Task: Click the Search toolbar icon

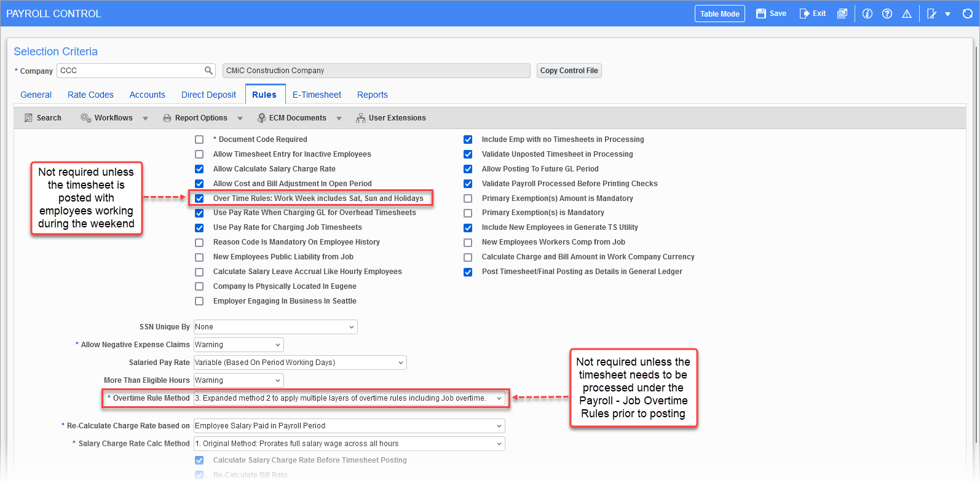Action: (x=28, y=118)
